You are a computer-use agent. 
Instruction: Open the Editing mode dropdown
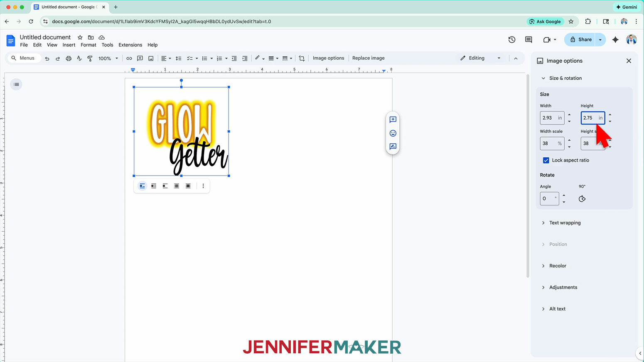(480, 58)
